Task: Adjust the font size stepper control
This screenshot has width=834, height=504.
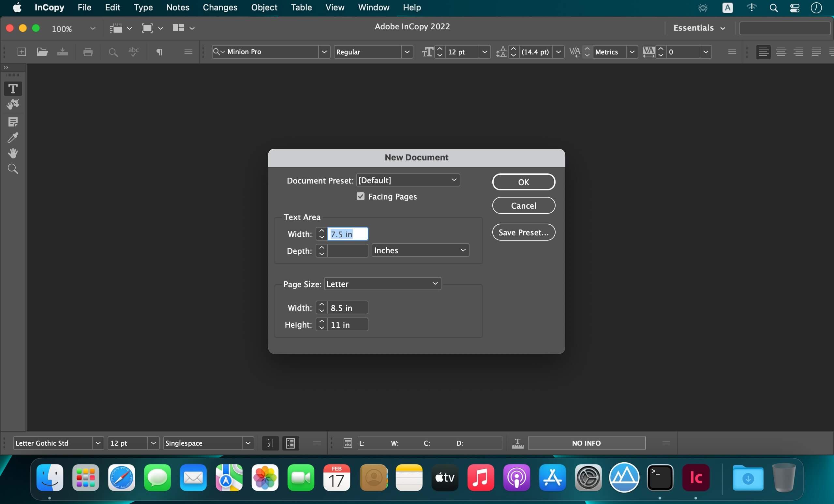Action: coord(439,52)
